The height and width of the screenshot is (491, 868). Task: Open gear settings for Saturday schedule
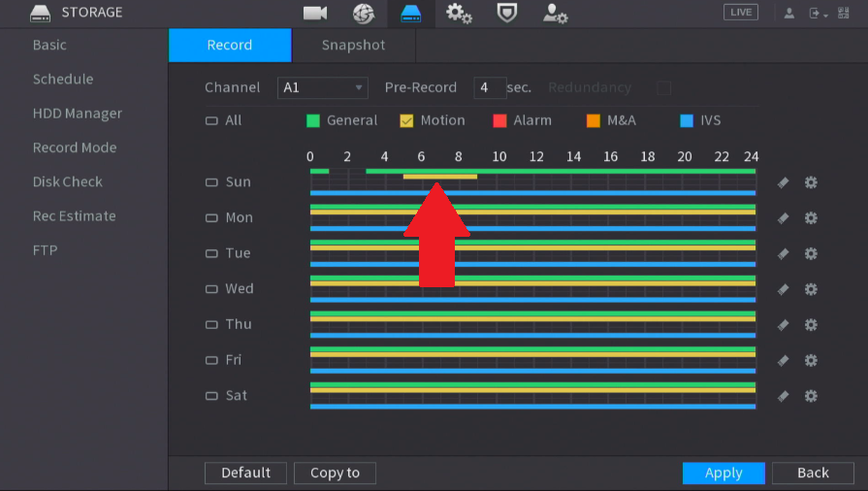coord(811,396)
